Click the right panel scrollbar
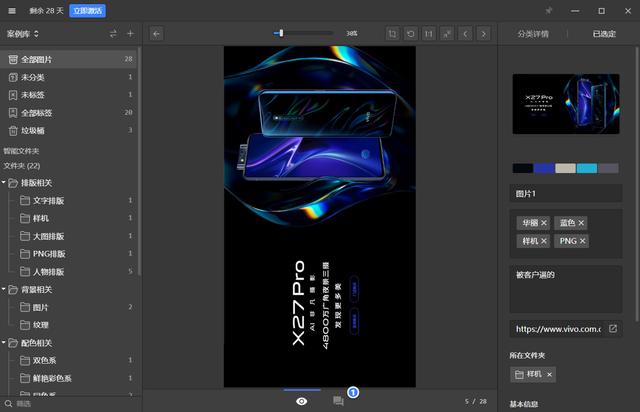 (637, 184)
